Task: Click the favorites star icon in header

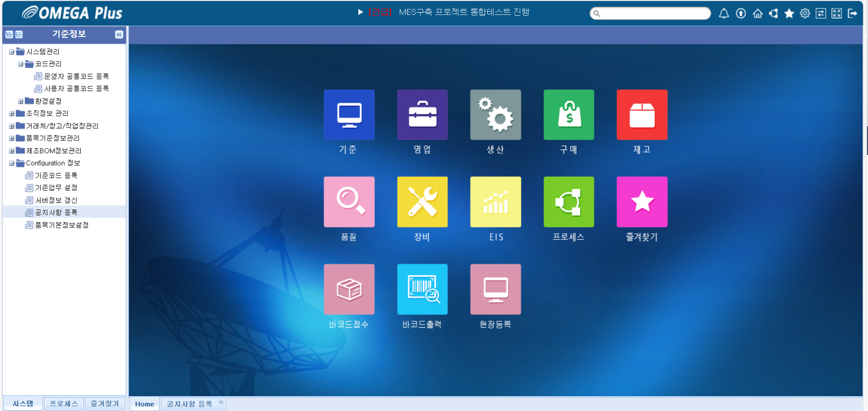Action: (789, 14)
